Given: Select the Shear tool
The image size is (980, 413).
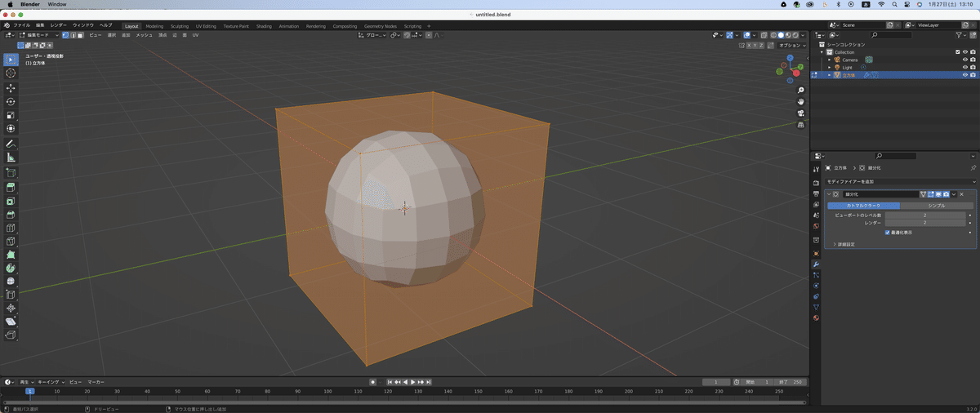Looking at the screenshot, I should coord(11,322).
